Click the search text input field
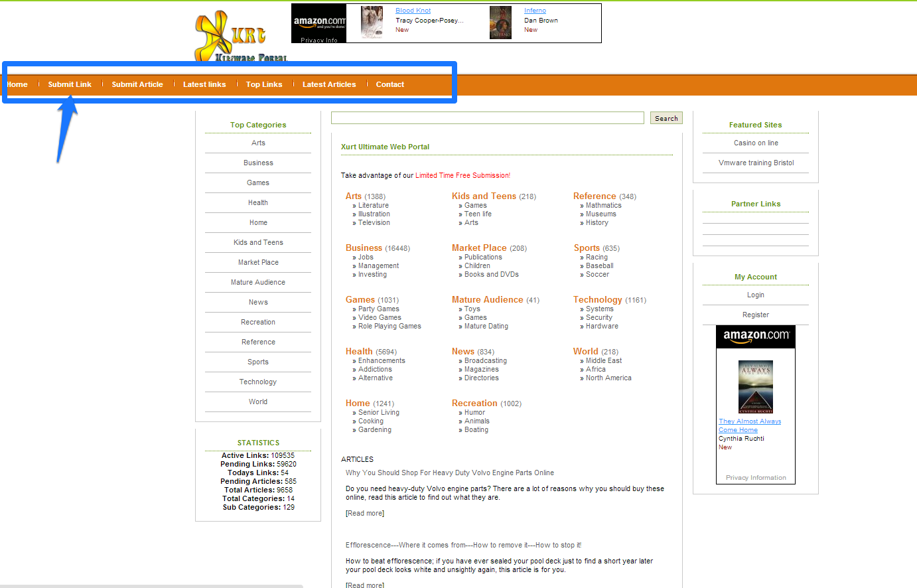The height and width of the screenshot is (588, 917). [x=487, y=118]
